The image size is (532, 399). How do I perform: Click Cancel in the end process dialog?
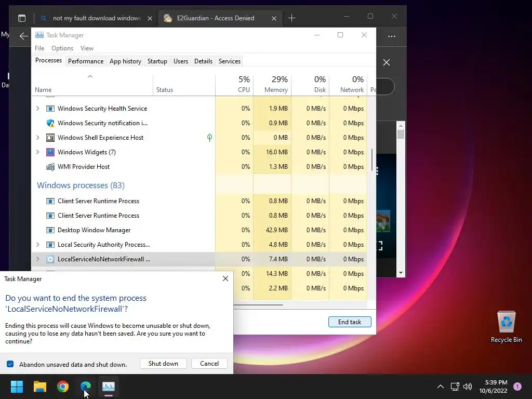click(209, 363)
